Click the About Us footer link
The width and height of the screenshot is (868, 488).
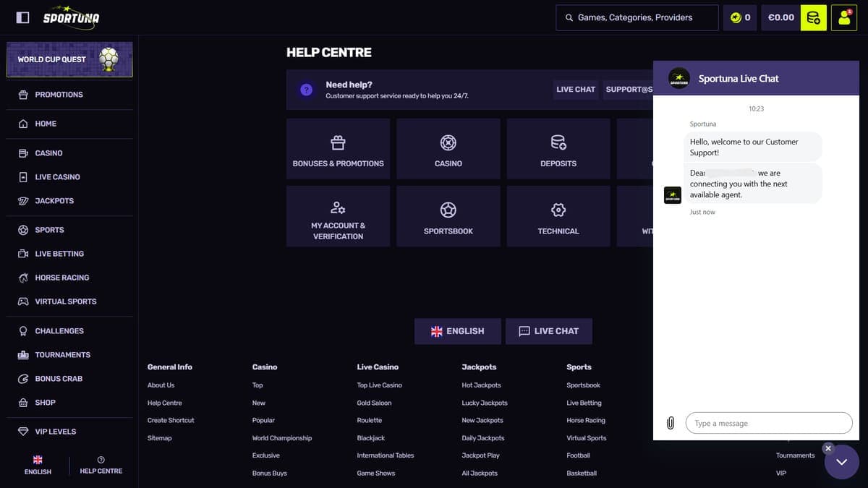coord(161,385)
